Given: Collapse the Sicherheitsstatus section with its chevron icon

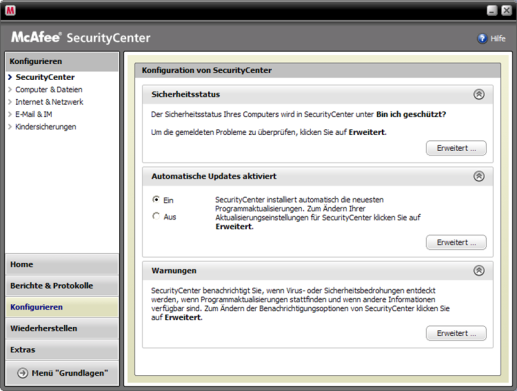Looking at the screenshot, I should pyautogui.click(x=479, y=94).
